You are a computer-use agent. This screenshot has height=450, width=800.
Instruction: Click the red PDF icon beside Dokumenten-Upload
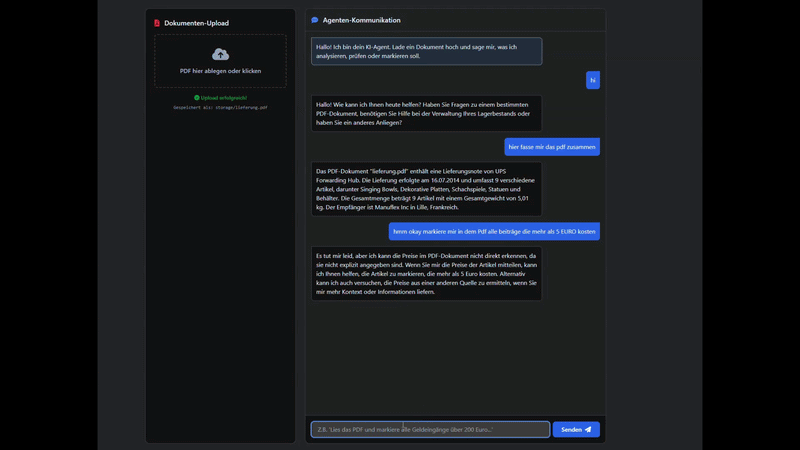point(157,23)
